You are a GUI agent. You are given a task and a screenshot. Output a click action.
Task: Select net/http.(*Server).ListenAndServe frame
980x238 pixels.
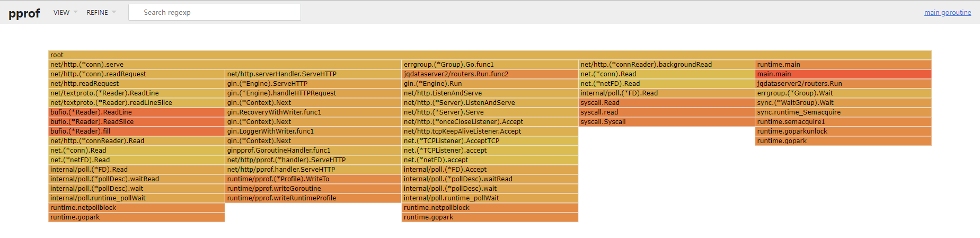(490, 103)
